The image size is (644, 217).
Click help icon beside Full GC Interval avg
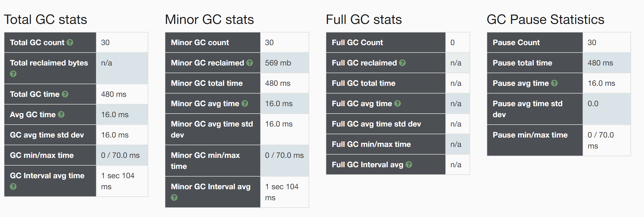(x=409, y=164)
